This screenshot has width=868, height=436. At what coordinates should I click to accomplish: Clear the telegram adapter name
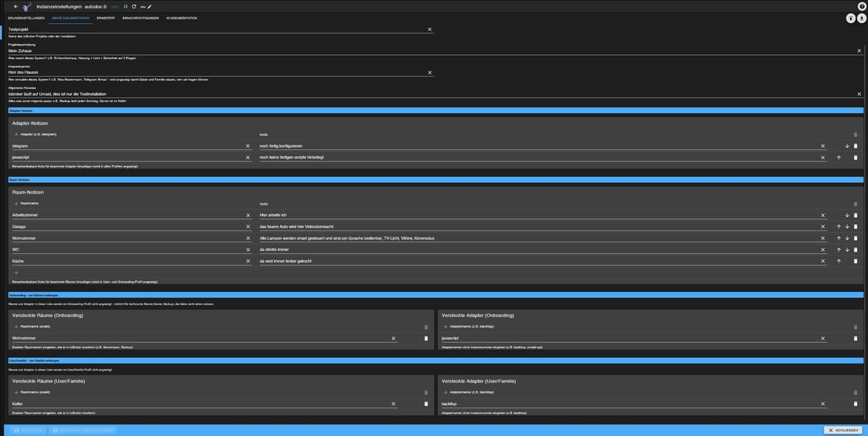247,146
